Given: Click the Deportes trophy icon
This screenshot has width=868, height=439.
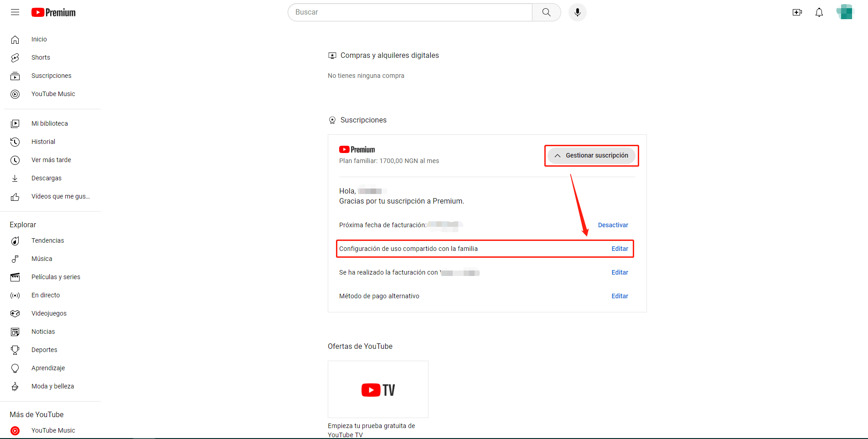Looking at the screenshot, I should (15, 350).
